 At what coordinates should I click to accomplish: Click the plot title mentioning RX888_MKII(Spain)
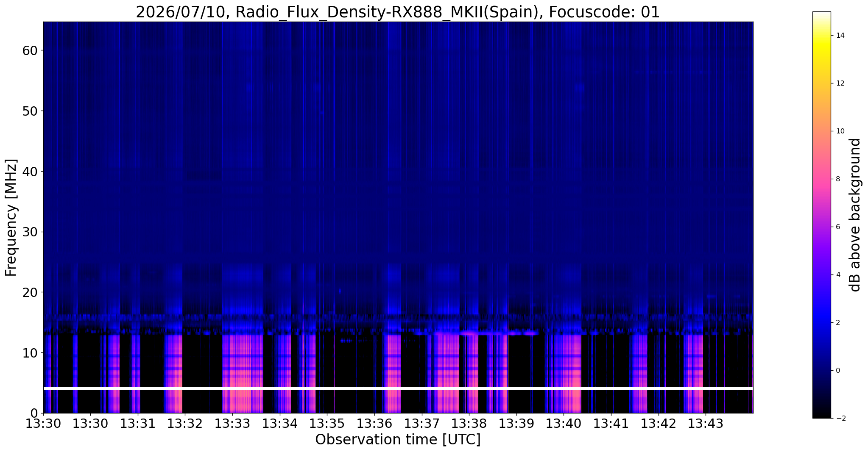click(x=398, y=12)
